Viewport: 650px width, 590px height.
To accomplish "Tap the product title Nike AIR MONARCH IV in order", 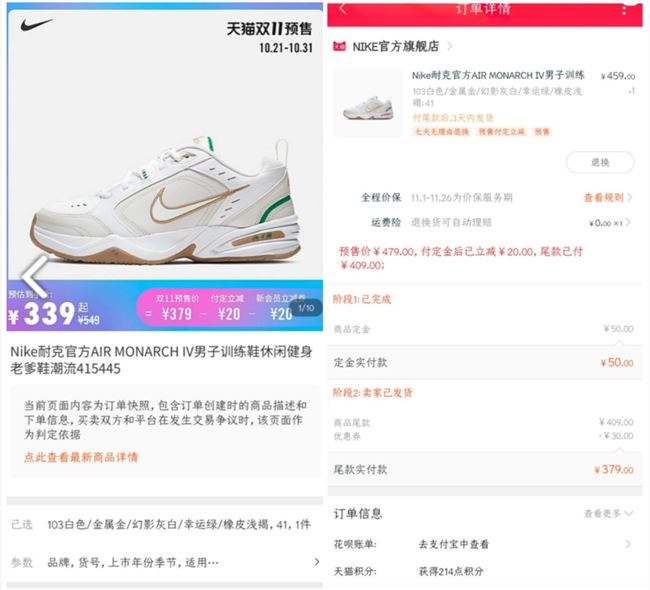I will pos(498,75).
